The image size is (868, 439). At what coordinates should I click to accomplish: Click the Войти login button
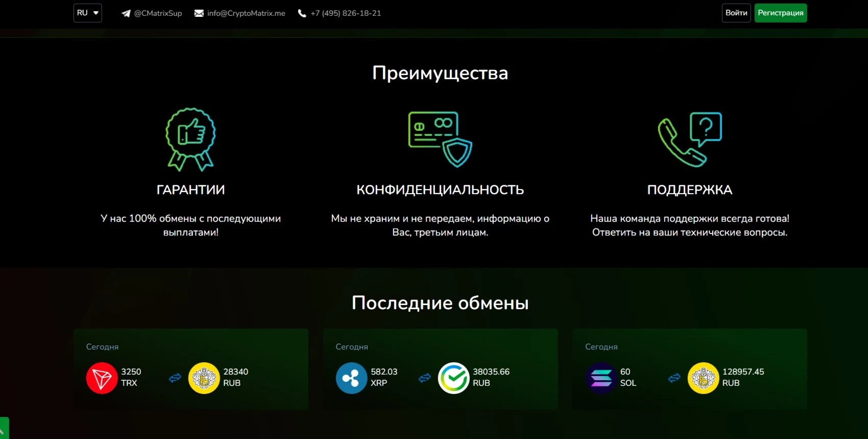736,13
